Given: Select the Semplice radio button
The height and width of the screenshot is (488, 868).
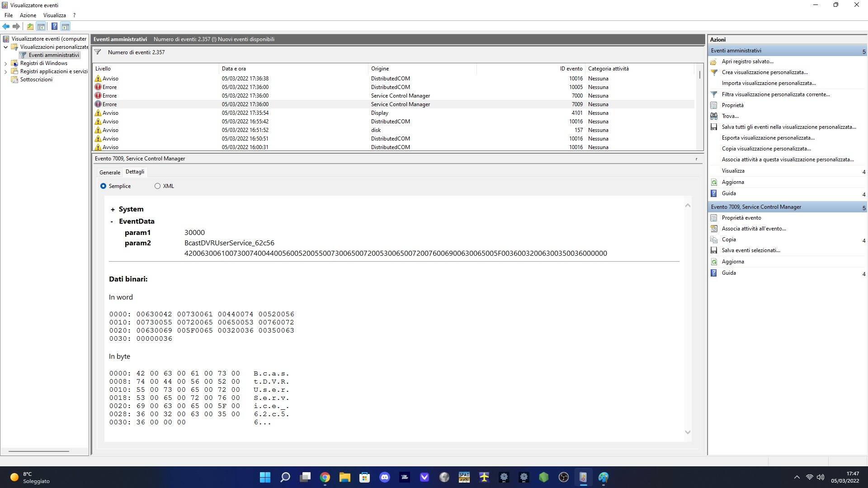Looking at the screenshot, I should (104, 186).
